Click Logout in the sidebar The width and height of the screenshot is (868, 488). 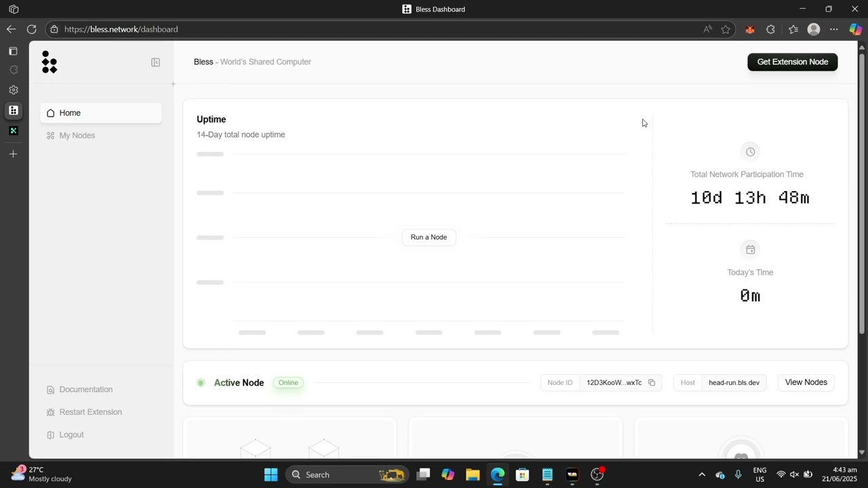point(65,434)
